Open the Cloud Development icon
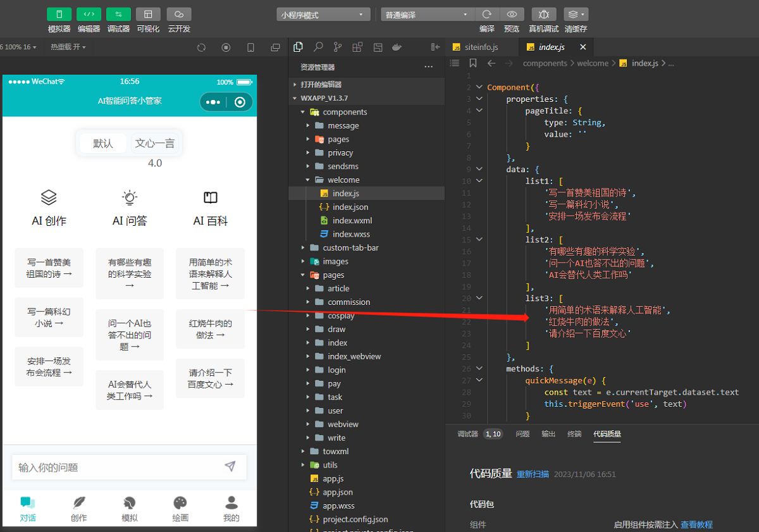 [x=179, y=15]
